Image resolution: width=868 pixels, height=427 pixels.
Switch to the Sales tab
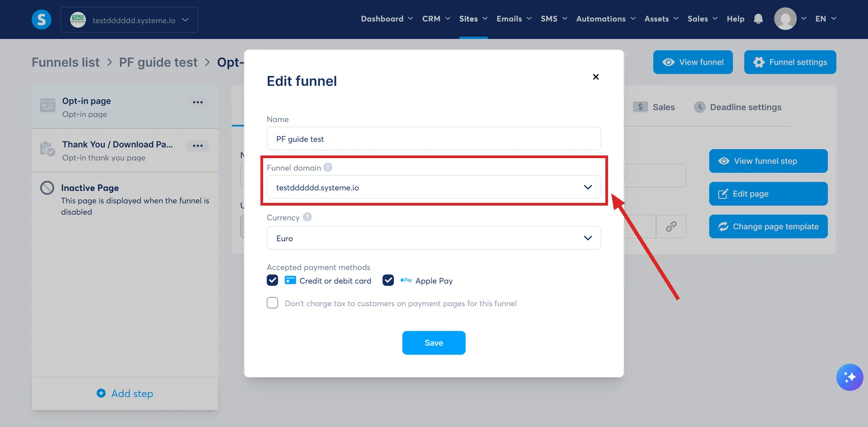[x=654, y=107]
